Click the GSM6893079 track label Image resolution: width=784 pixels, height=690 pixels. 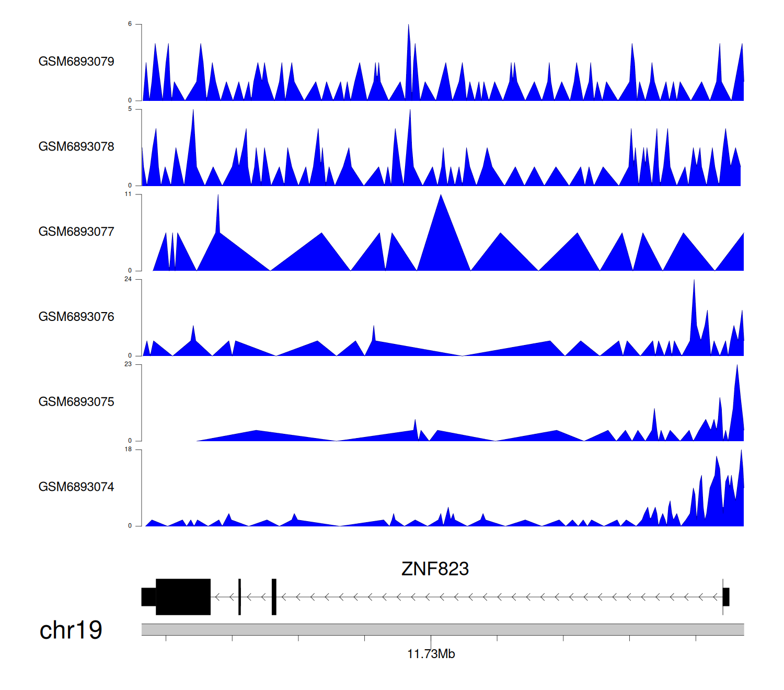76,62
